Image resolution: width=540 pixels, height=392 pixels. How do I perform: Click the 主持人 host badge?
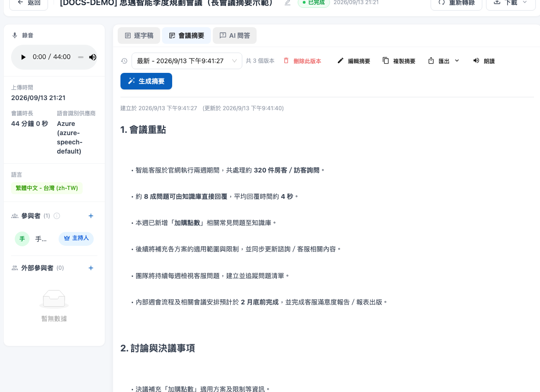pyautogui.click(x=76, y=238)
